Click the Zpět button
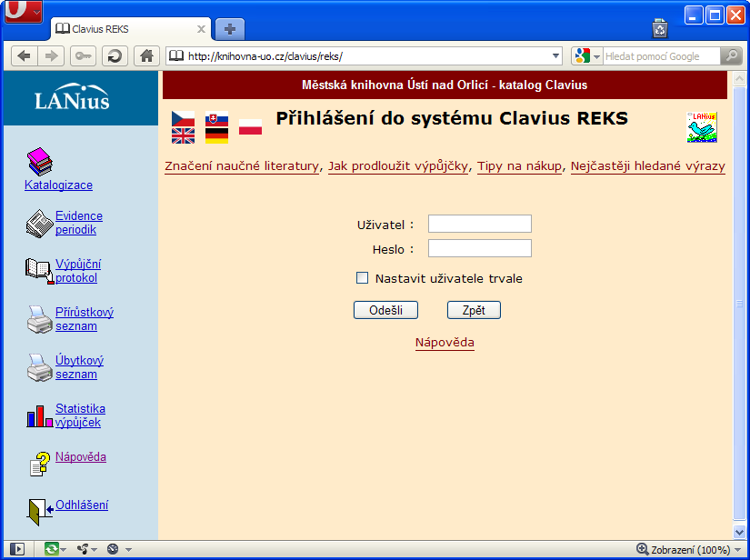Viewport: 750px width, 560px height. tap(474, 310)
